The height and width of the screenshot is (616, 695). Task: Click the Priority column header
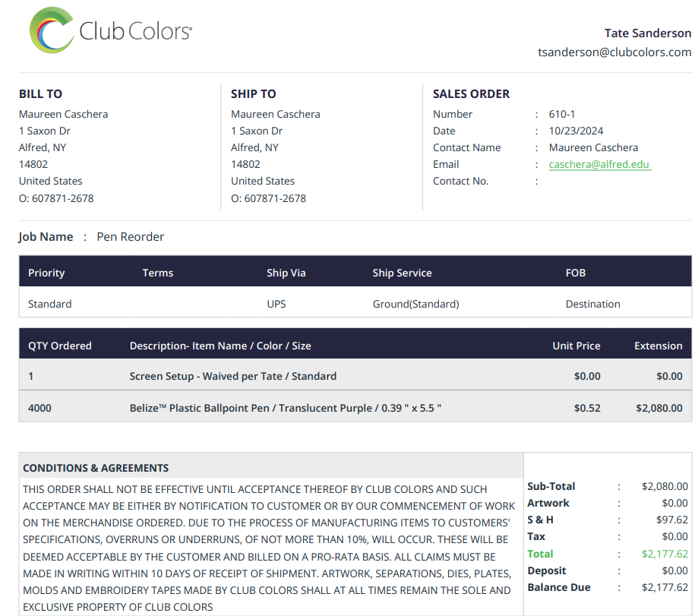[x=46, y=273]
